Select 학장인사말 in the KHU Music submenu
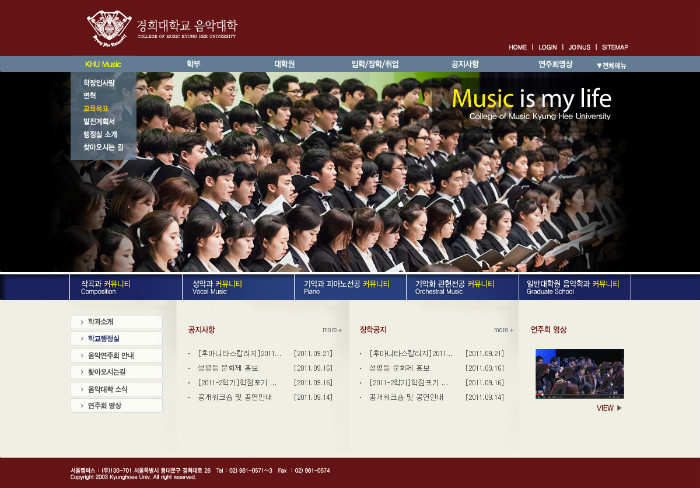 click(x=99, y=83)
